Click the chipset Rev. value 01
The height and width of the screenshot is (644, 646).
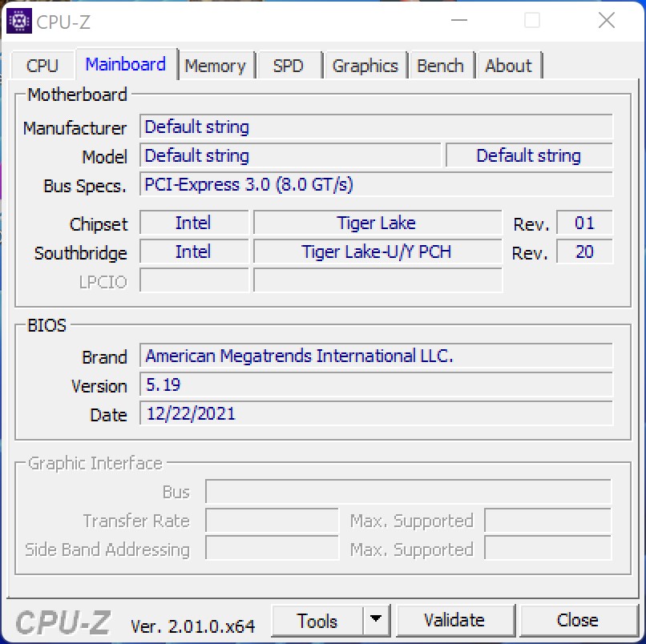click(x=584, y=223)
